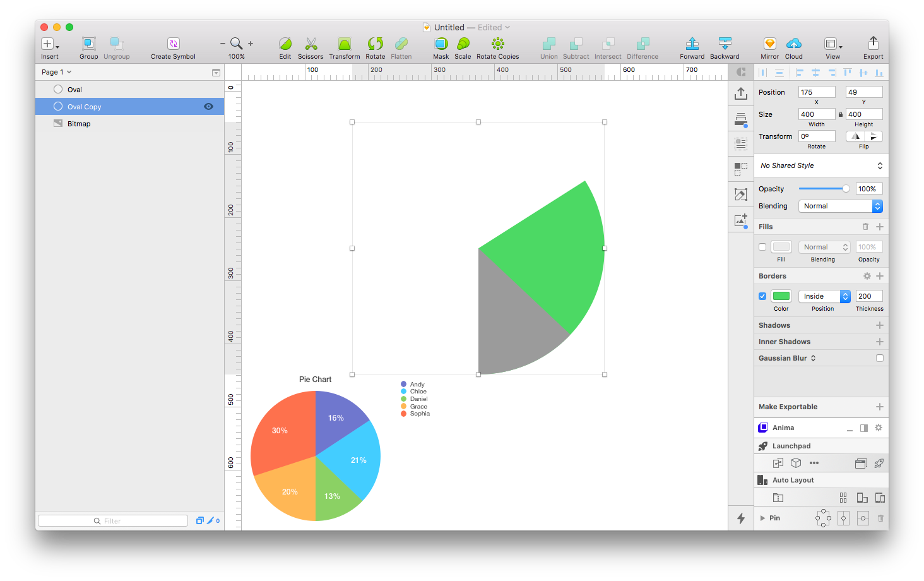
Task: Zoom out with the minus icon
Action: point(223,44)
